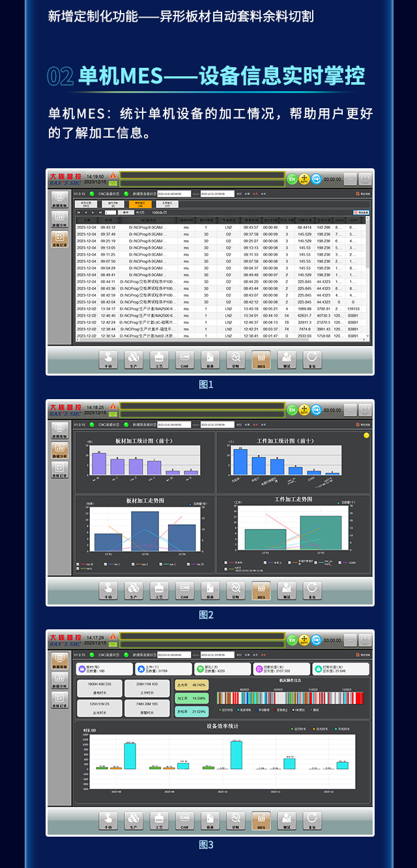
Task: Select the CAM icon in Figure 2 toolbar
Action: [184, 590]
